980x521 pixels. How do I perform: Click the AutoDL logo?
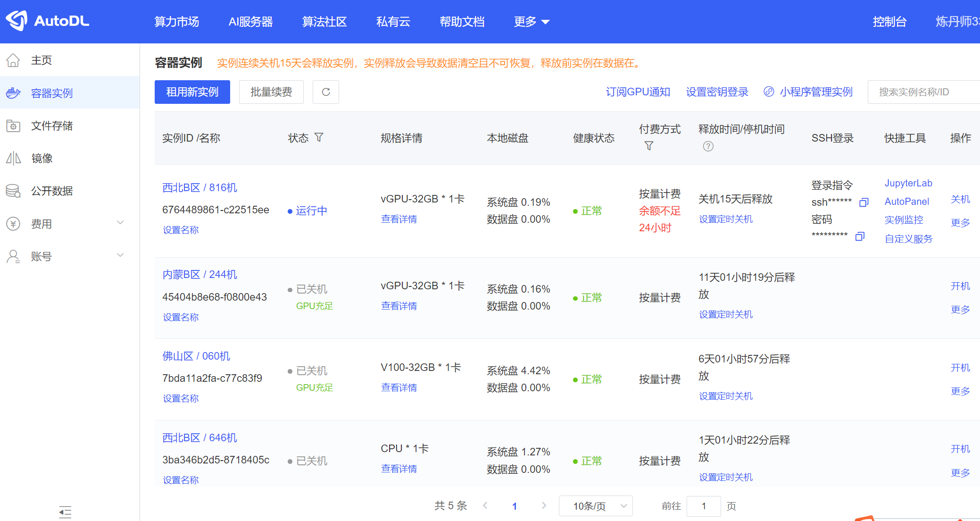coord(47,20)
